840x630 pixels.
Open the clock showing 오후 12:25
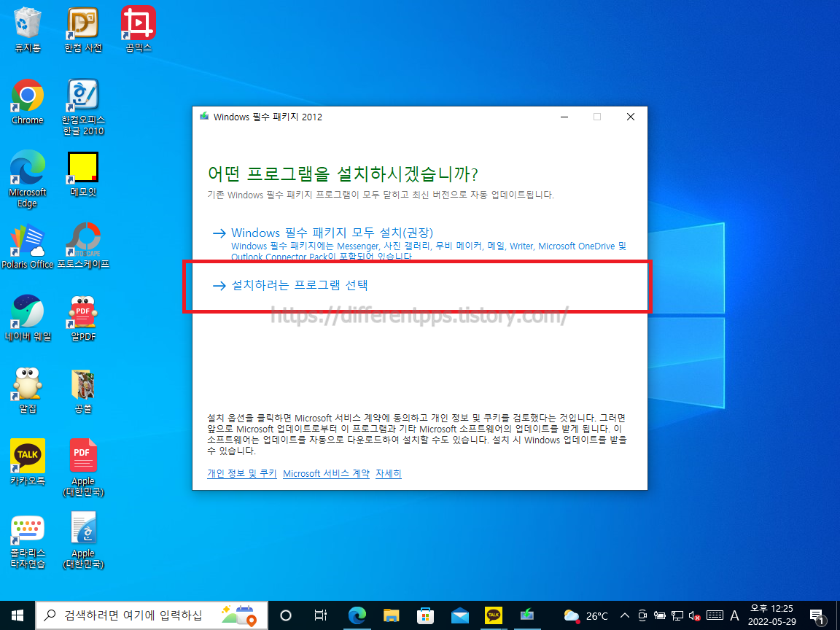pos(771,615)
